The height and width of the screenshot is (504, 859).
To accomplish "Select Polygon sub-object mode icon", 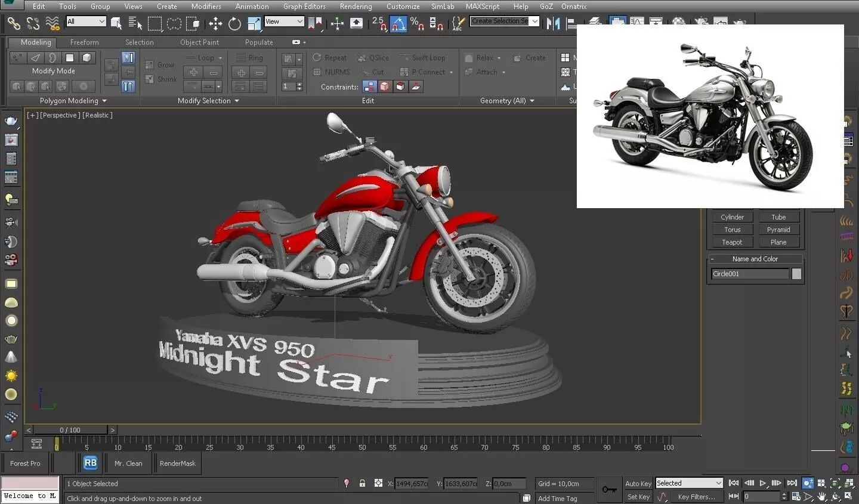I will (x=70, y=58).
